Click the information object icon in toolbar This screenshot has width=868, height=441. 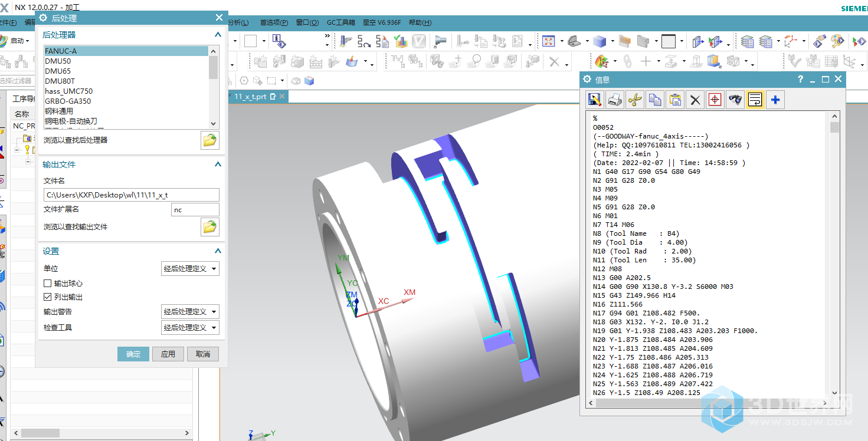pos(278,41)
